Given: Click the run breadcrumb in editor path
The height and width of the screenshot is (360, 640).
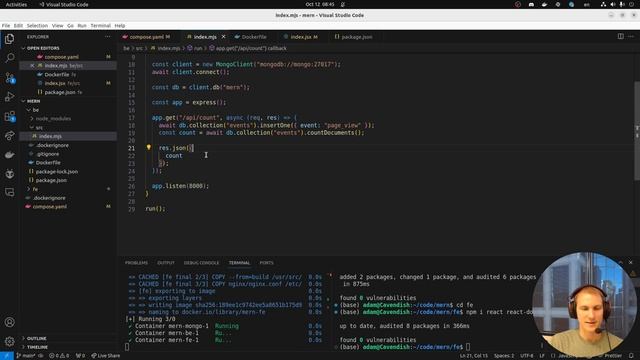Looking at the screenshot, I should (195, 48).
